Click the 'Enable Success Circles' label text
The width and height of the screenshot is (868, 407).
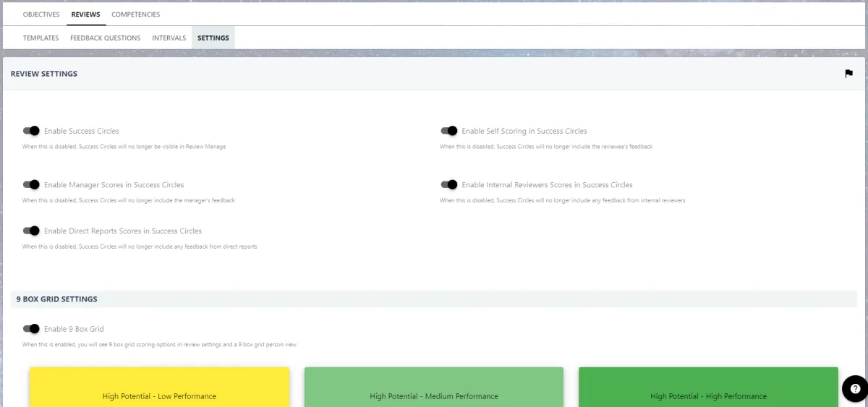pyautogui.click(x=82, y=131)
